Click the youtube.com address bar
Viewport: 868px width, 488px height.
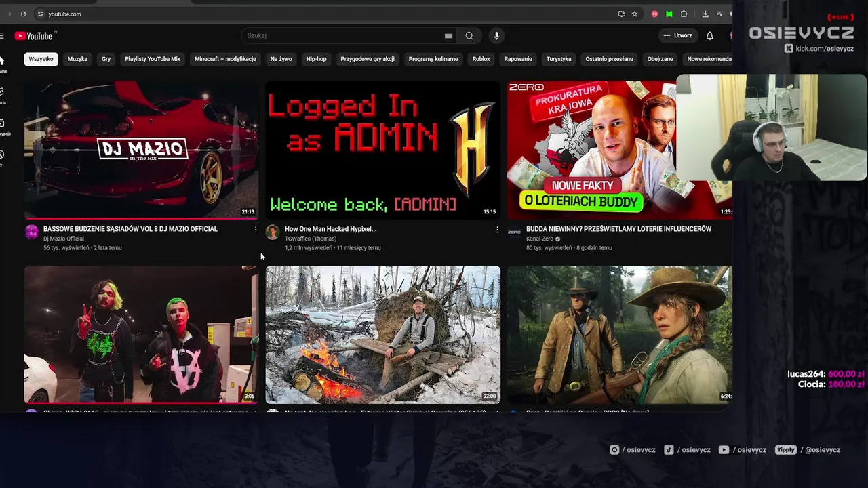coord(325,14)
